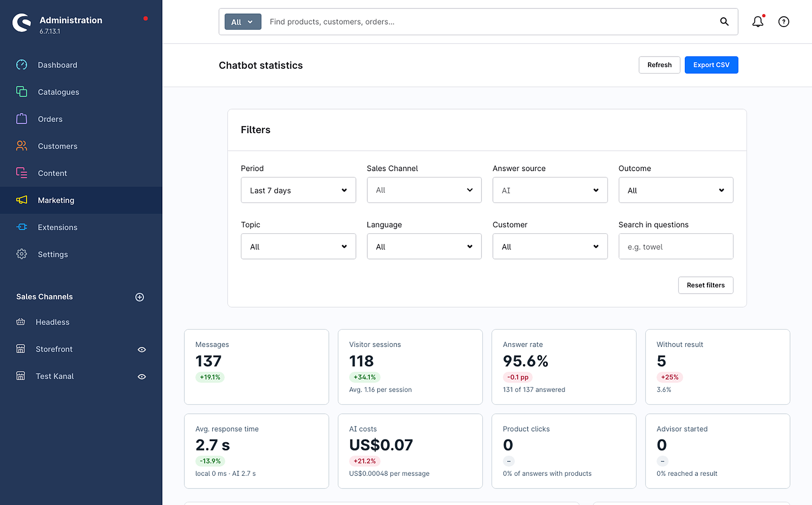The image size is (812, 505).
Task: Click the Refresh button
Action: tap(659, 65)
